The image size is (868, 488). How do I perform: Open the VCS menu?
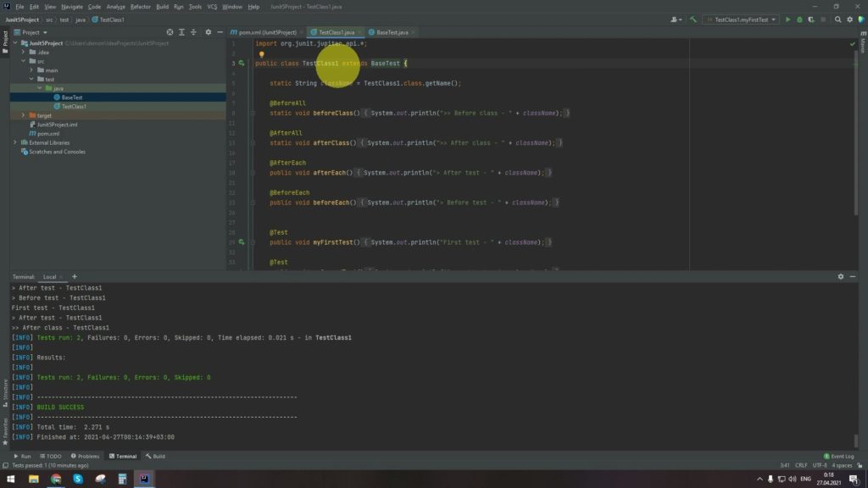(212, 7)
